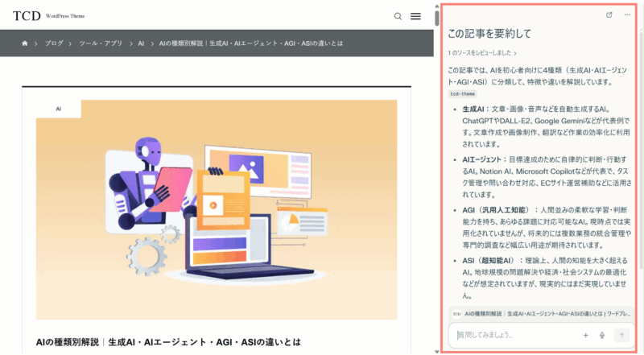Image resolution: width=644 pixels, height=355 pixels.
Task: Click the AI category tag on image
Action: click(59, 109)
